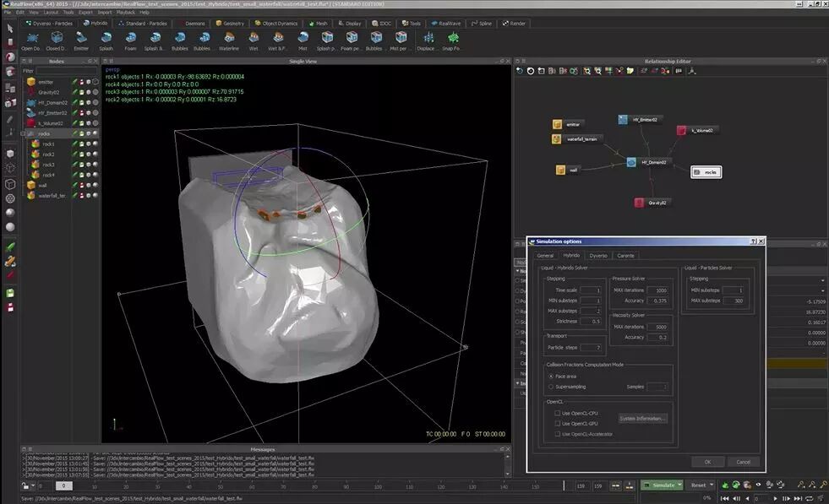Open the Simulate button dropdown arrow
The height and width of the screenshot is (504, 829).
click(x=680, y=485)
